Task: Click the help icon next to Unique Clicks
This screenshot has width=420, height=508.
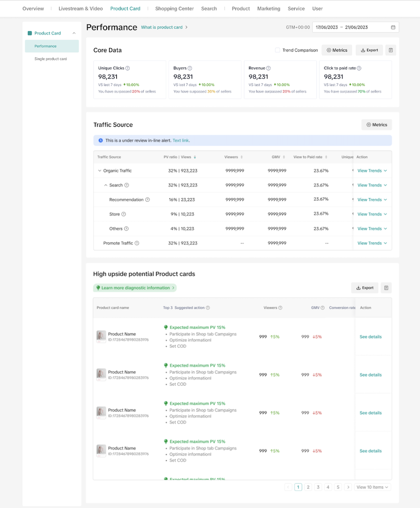Action: (127, 68)
